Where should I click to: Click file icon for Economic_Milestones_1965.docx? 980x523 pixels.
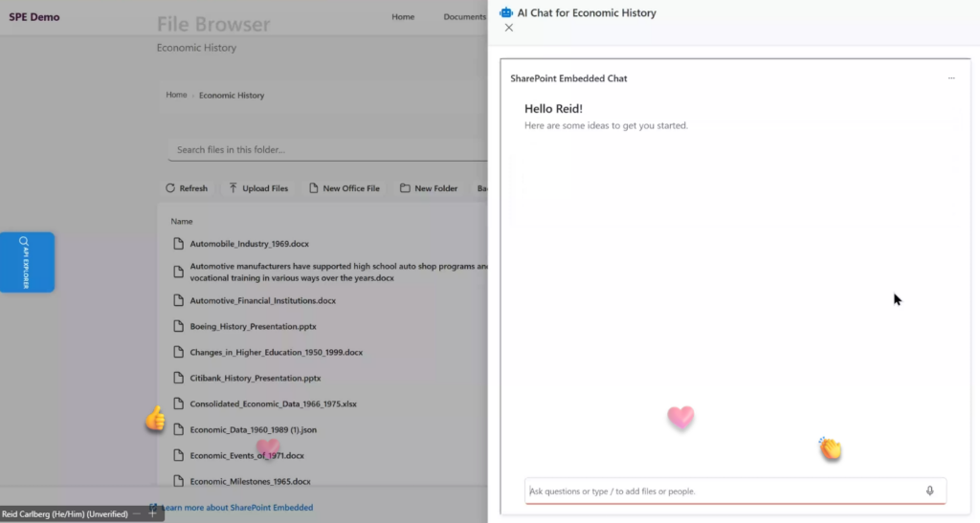tap(179, 481)
